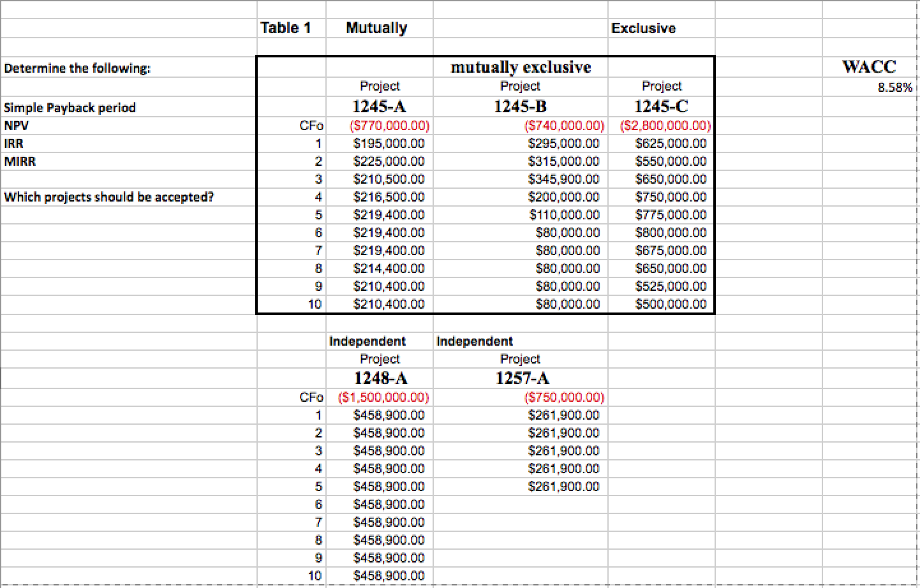Select the 'Simple Payback period' label cell
The width and height of the screenshot is (920, 588).
(x=70, y=107)
